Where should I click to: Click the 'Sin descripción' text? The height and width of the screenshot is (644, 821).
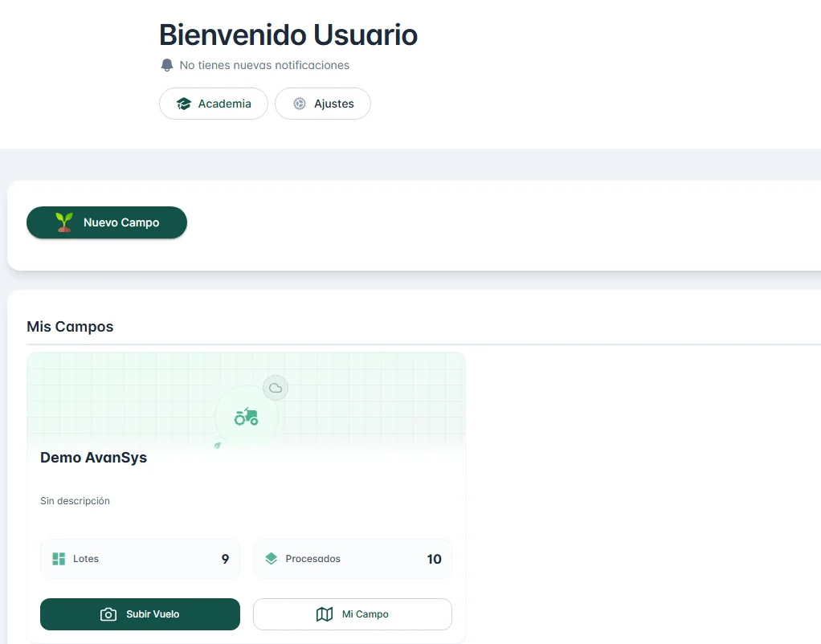[75, 501]
